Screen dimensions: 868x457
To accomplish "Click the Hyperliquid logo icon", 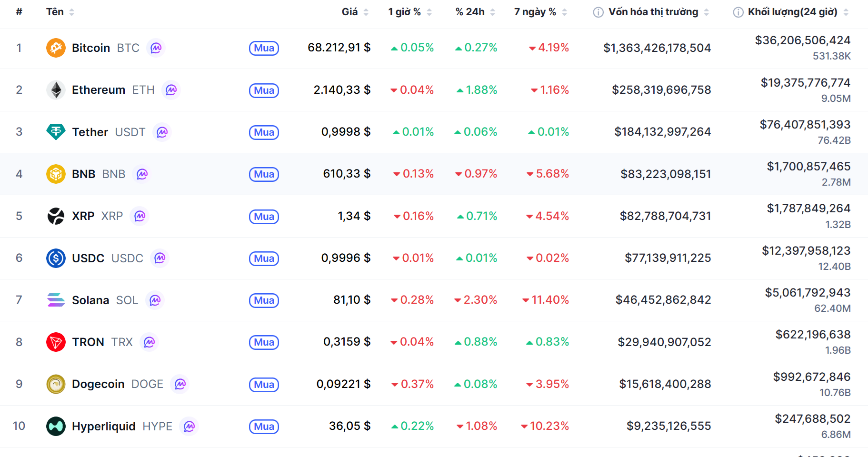I will pos(56,426).
